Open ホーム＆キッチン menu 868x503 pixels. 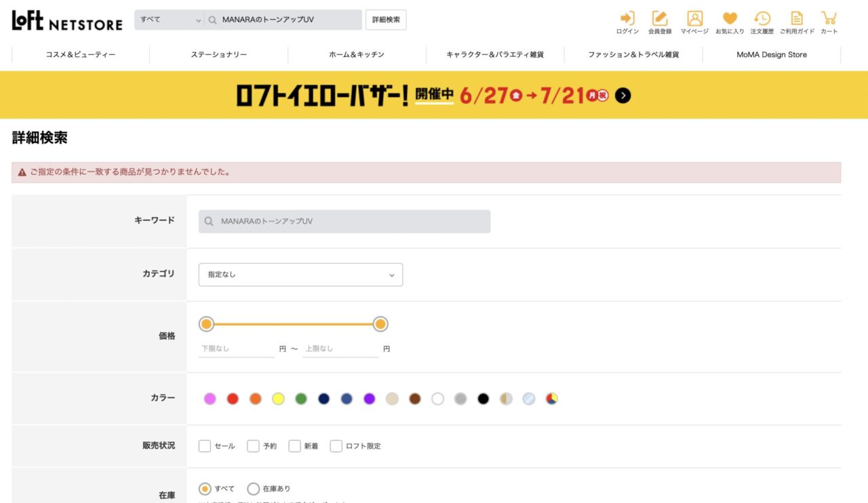click(357, 55)
